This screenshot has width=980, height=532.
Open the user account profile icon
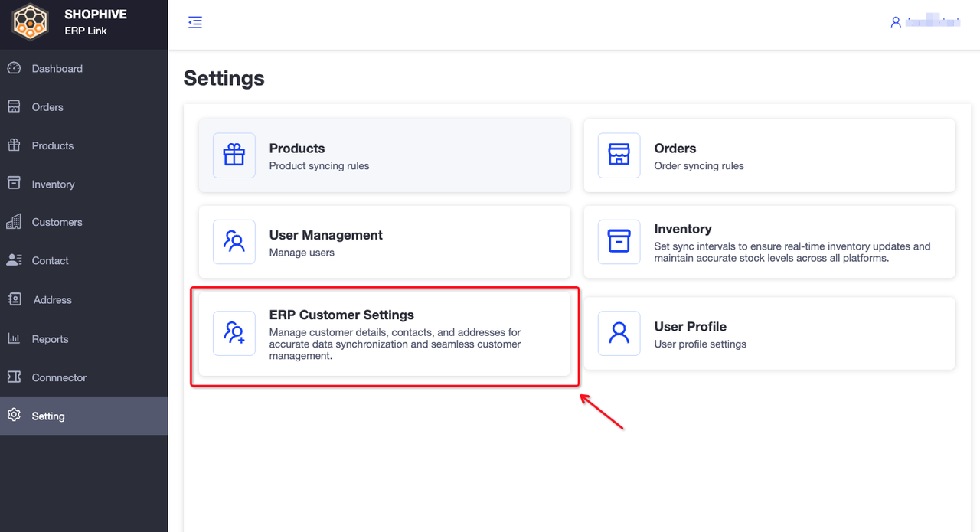(896, 22)
